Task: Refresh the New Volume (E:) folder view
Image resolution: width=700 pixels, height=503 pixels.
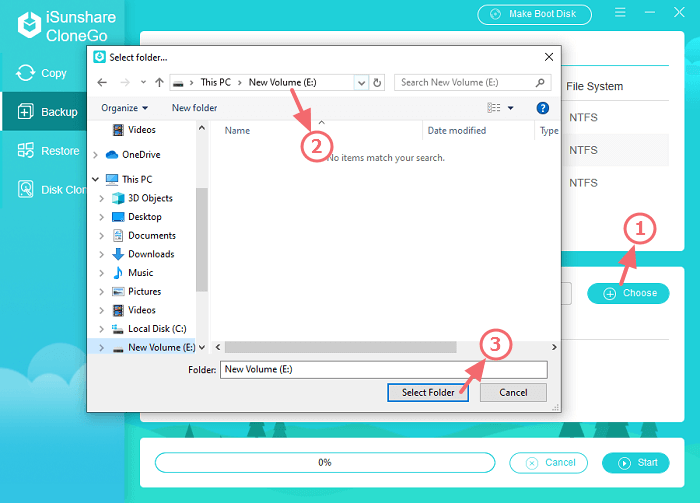Action: point(377,83)
